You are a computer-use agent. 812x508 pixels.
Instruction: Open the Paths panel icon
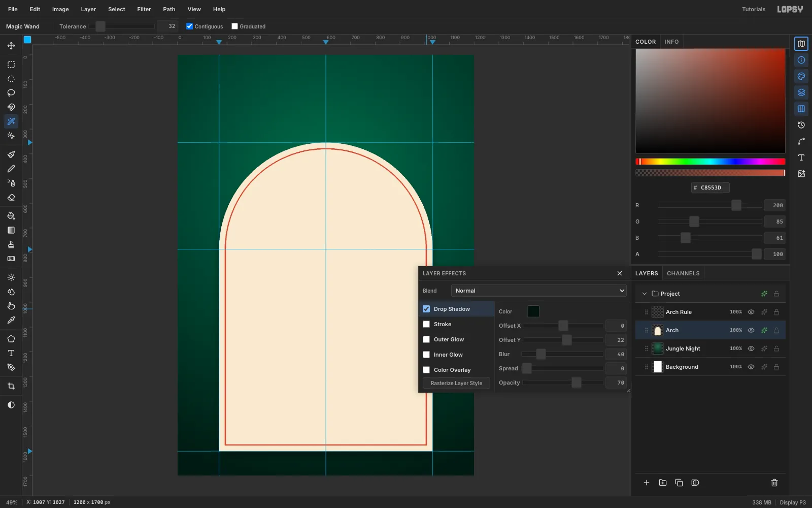801,141
